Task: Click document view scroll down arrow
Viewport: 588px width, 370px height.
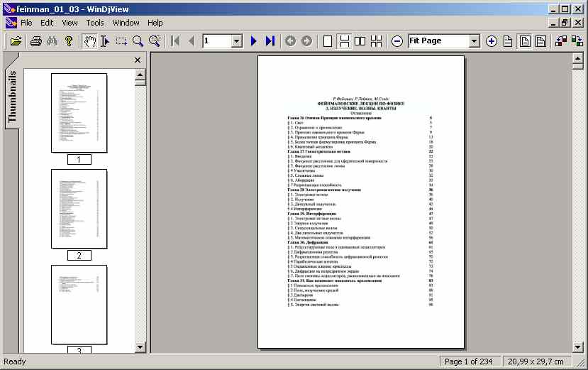Action: coord(577,347)
